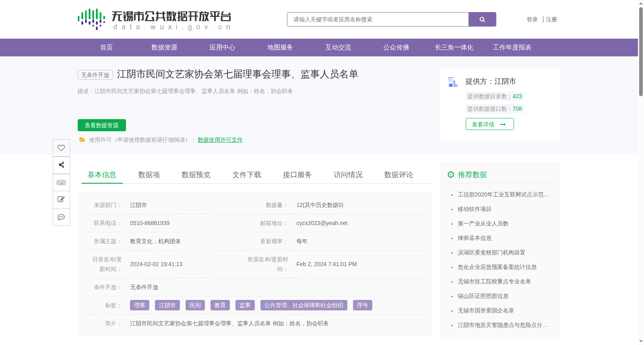Click the 民间 tag
The width and height of the screenshot is (644, 345).
click(195, 305)
